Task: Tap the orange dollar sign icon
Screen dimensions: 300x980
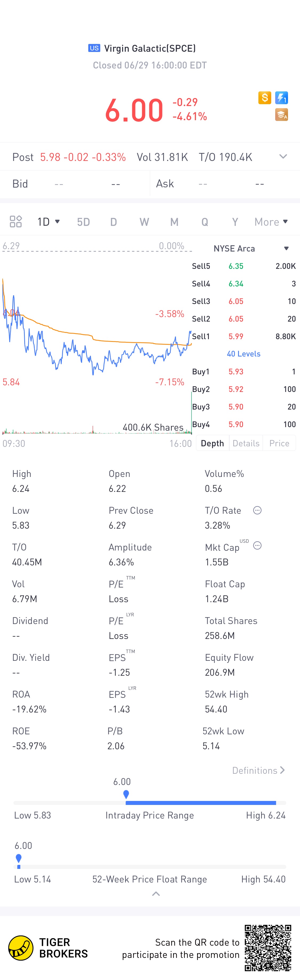Action: 265,98
